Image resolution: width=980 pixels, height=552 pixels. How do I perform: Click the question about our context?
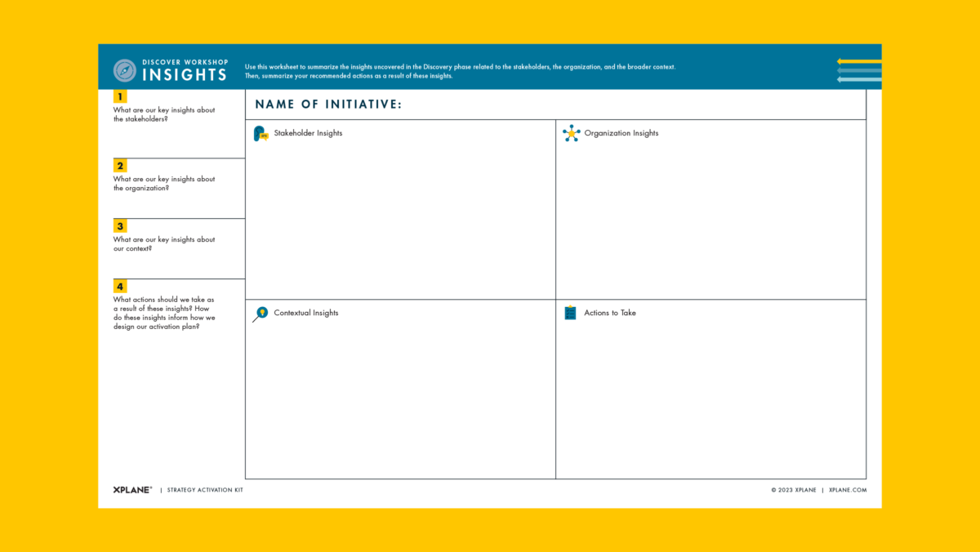[x=164, y=244]
